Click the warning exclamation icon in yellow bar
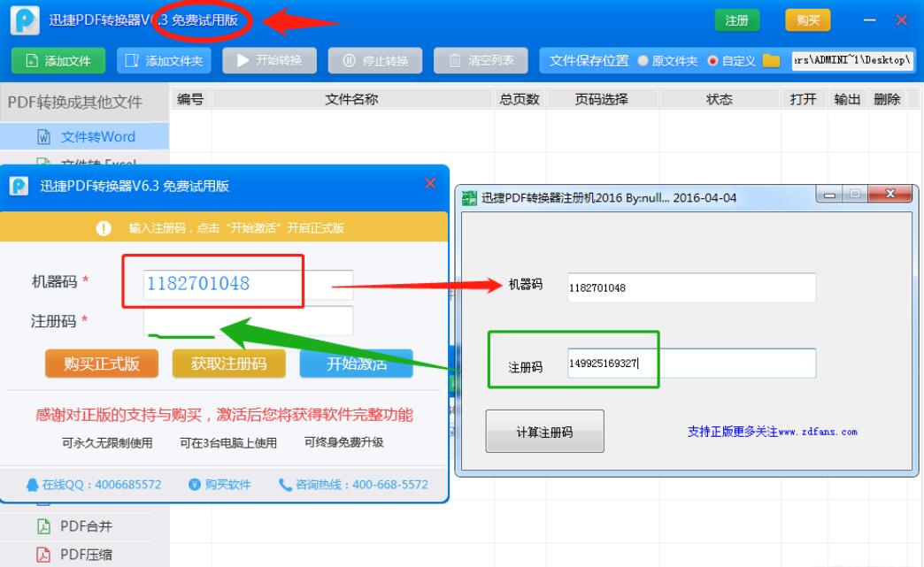Image resolution: width=924 pixels, height=567 pixels. click(104, 228)
